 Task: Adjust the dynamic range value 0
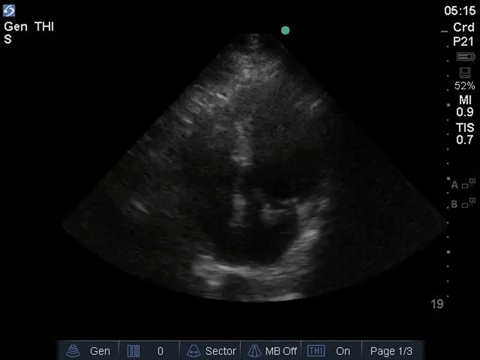(160, 351)
